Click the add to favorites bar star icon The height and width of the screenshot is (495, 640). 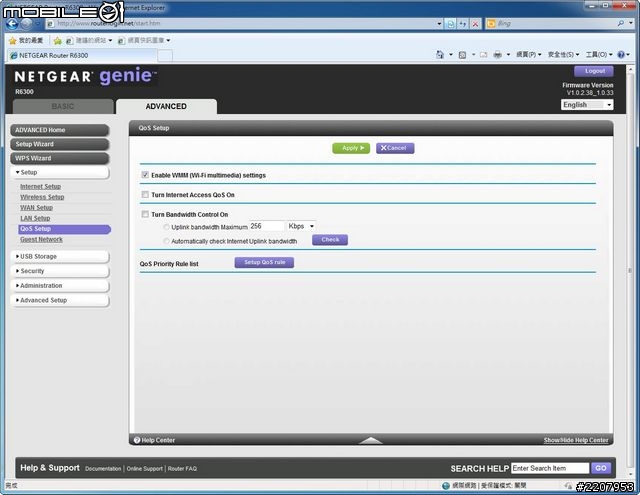pos(58,40)
